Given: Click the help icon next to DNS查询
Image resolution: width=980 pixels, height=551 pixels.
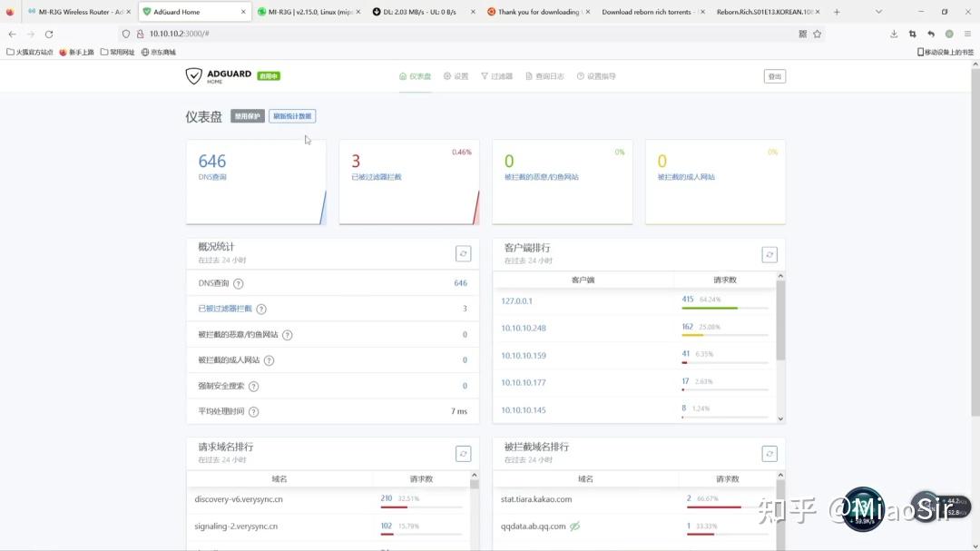Looking at the screenshot, I should [x=238, y=283].
